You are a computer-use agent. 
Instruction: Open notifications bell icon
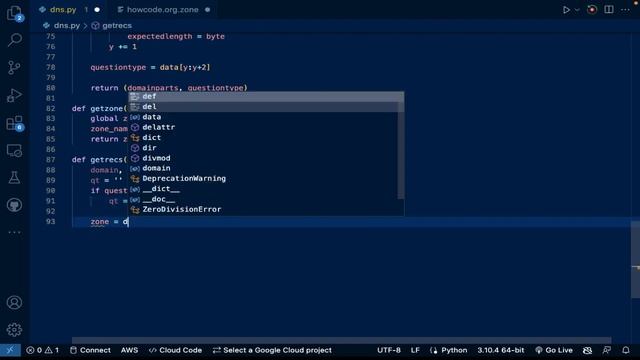pos(626,350)
